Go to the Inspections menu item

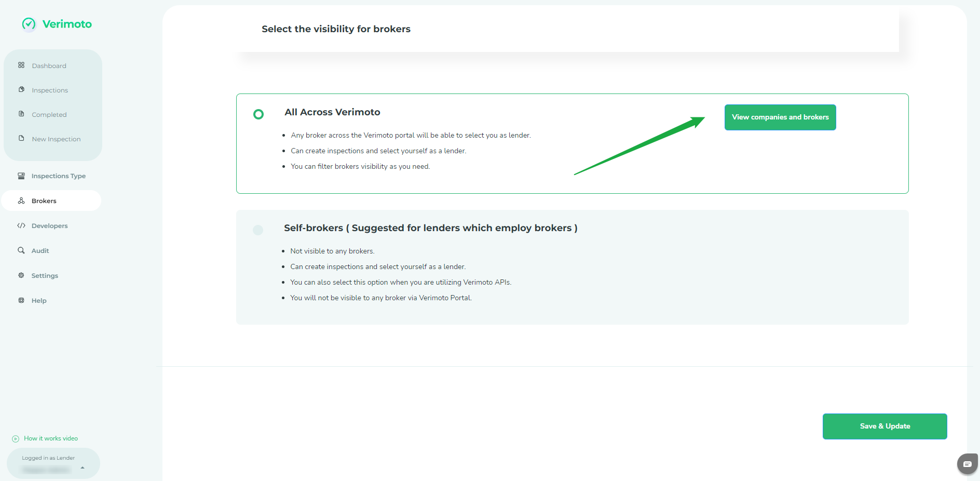tap(50, 90)
